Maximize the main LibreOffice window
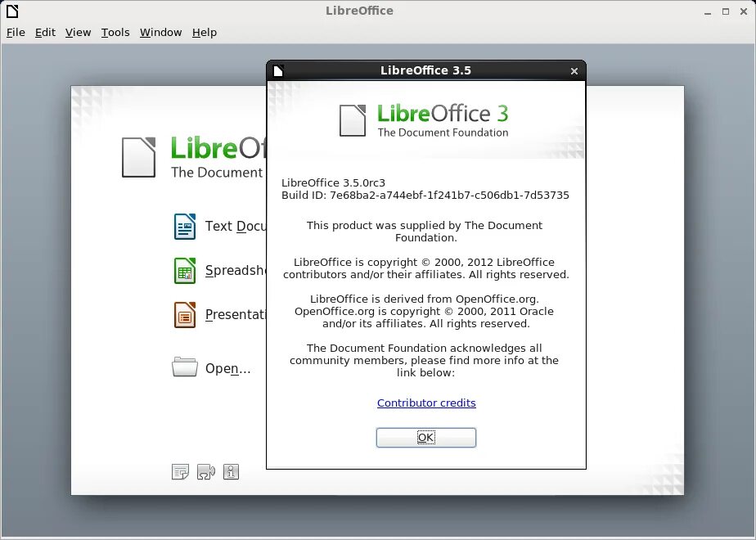The width and height of the screenshot is (756, 540). tap(726, 11)
